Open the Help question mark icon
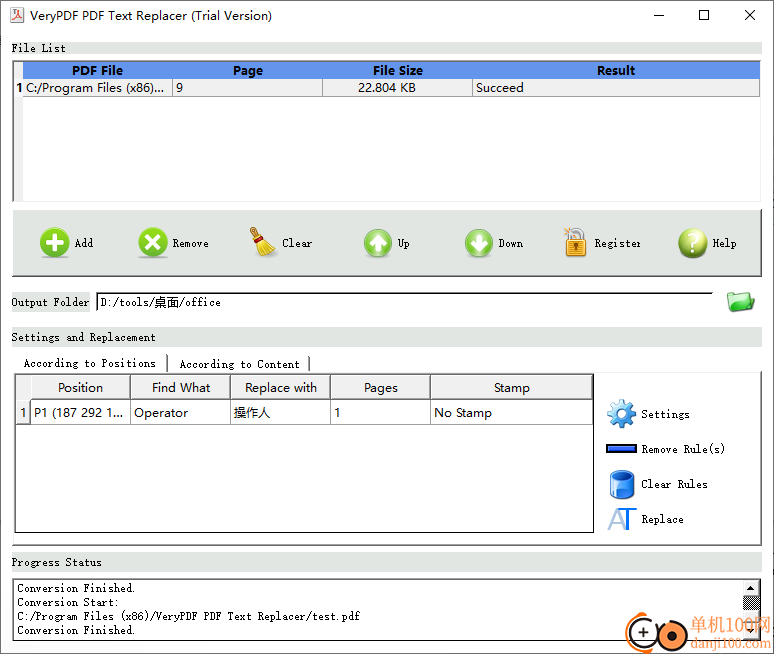 coord(693,243)
